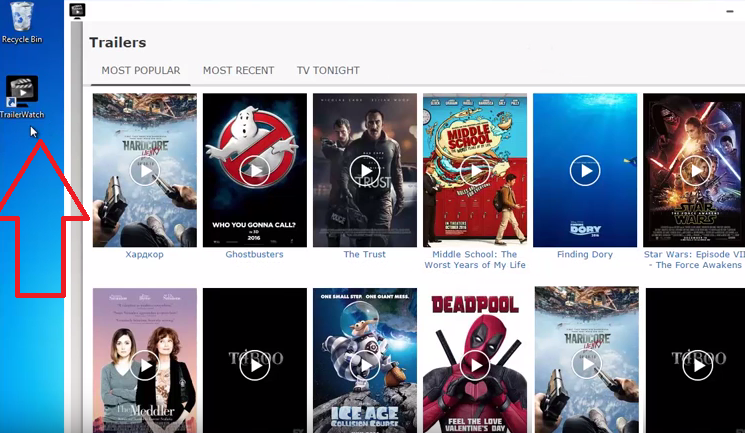Image resolution: width=745 pixels, height=433 pixels.
Task: Switch to the Most Popular tab
Action: tap(141, 71)
